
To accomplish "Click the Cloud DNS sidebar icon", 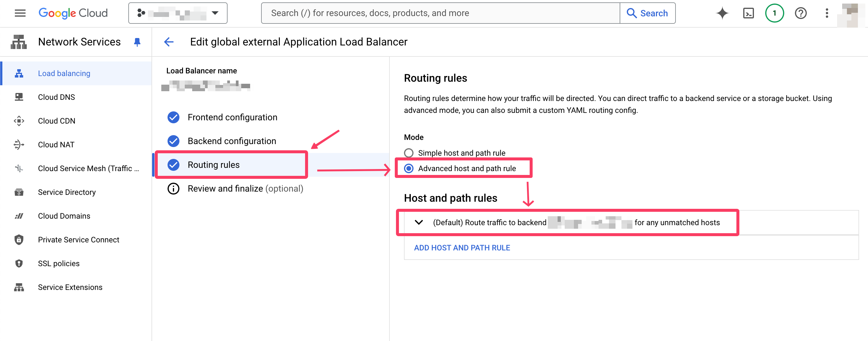I will pos(19,97).
